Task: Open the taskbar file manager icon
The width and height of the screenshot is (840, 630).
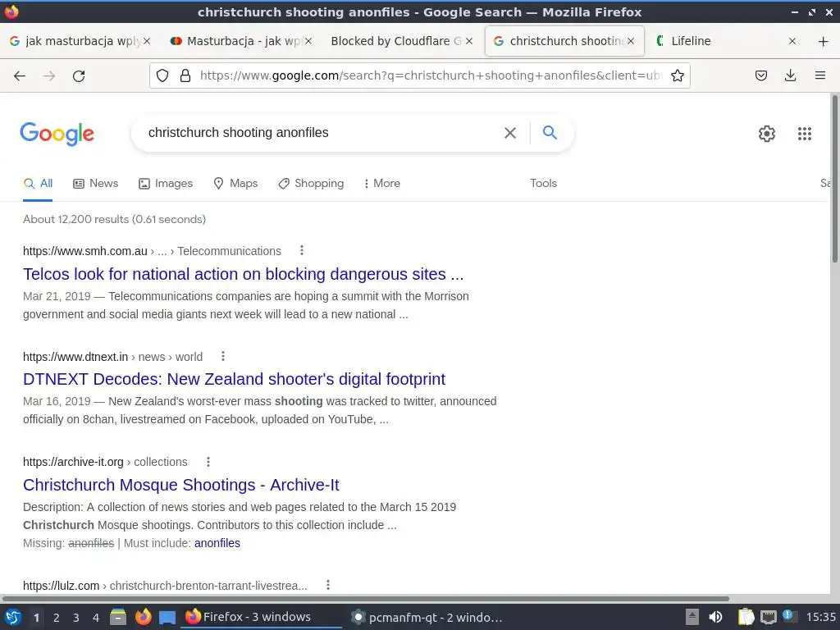Action: (118, 617)
